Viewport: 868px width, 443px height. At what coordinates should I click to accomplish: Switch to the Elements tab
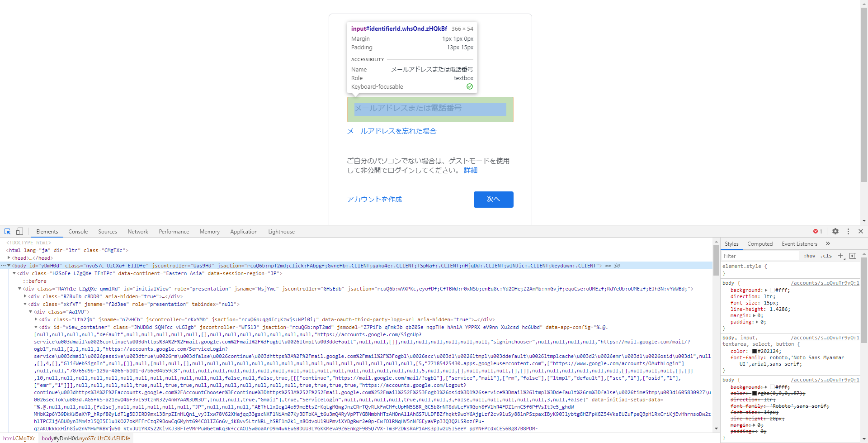click(x=47, y=231)
